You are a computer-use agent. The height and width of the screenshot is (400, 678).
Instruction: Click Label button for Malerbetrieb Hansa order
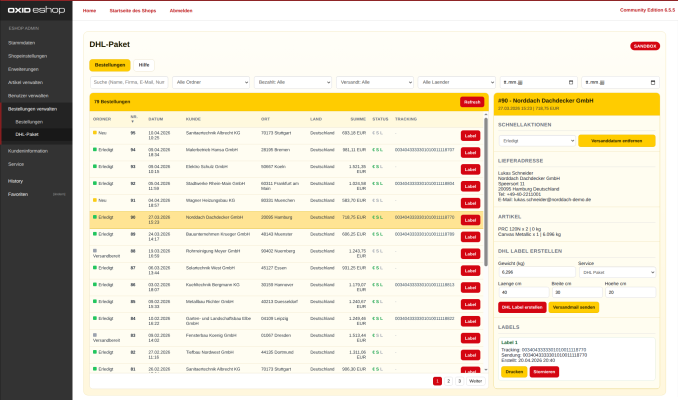470,153
